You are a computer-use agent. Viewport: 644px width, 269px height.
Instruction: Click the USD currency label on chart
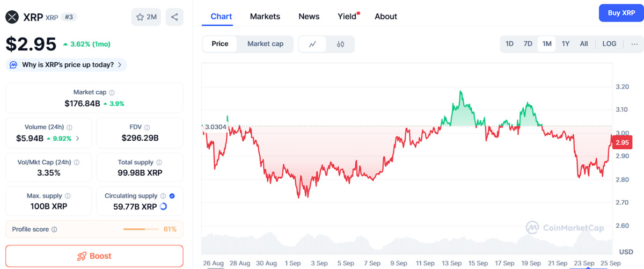(626, 251)
